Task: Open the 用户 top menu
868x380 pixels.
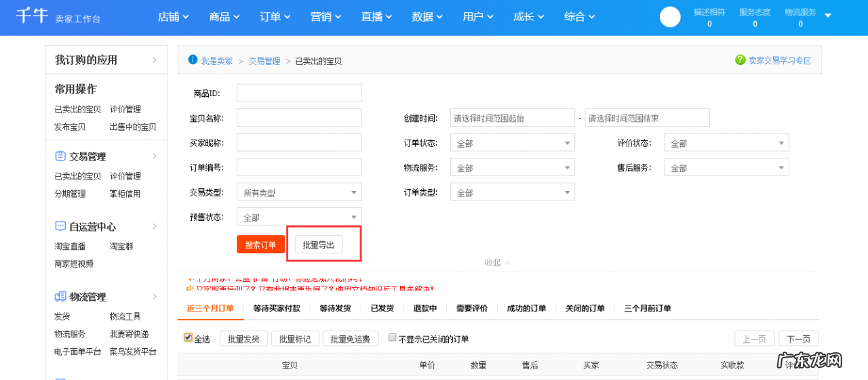Action: click(x=478, y=17)
